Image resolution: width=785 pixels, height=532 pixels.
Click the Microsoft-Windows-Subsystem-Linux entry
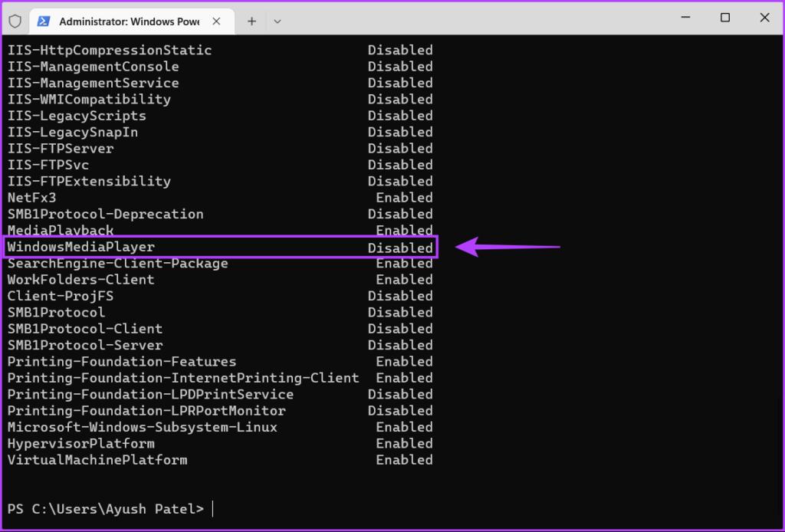pyautogui.click(x=143, y=427)
